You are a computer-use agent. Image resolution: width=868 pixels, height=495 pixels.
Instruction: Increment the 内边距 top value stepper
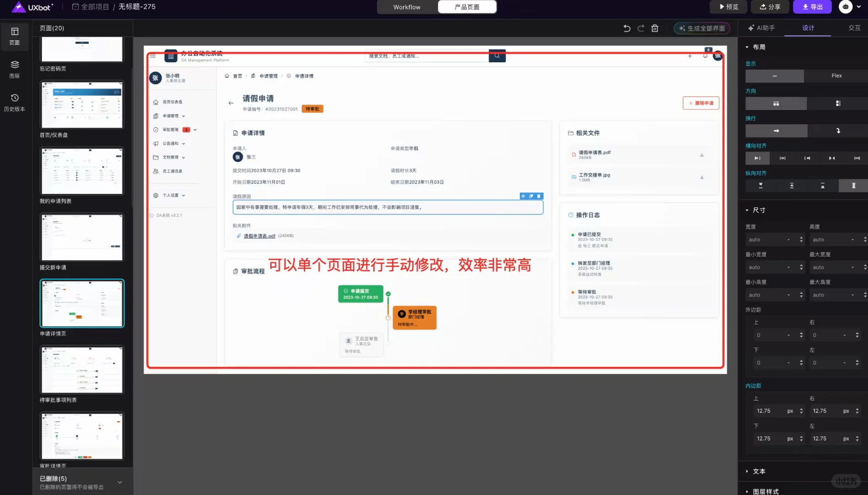801,408
